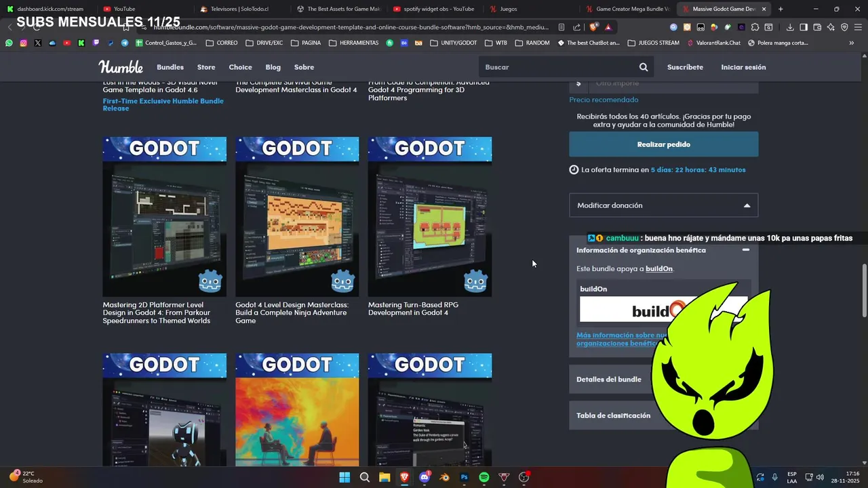This screenshot has height=488, width=868.
Task: Open the UNITY/GODOT bookmarks folder
Action: pos(454,43)
